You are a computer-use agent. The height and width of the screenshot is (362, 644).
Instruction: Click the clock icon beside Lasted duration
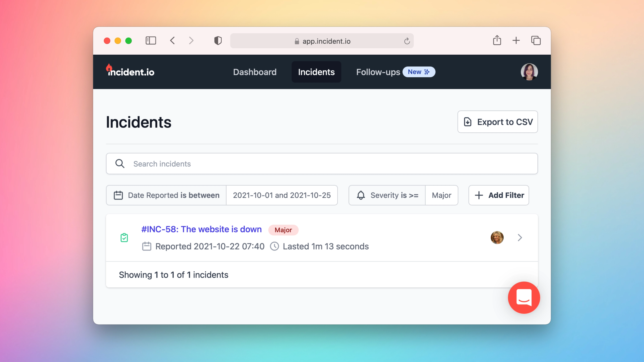(275, 246)
